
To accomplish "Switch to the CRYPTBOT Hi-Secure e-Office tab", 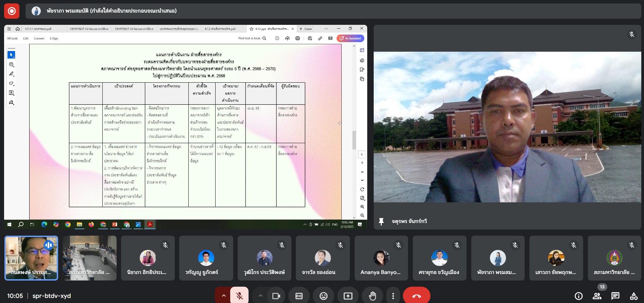I will pos(89,29).
